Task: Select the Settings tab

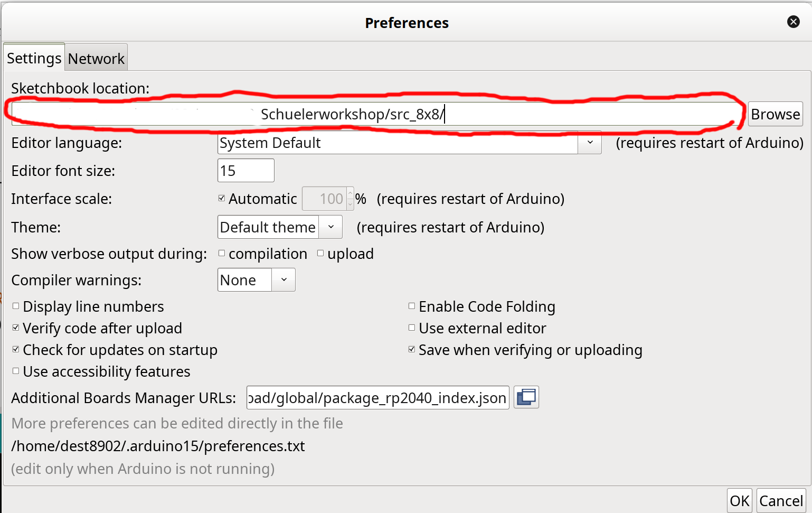Action: pyautogui.click(x=34, y=58)
